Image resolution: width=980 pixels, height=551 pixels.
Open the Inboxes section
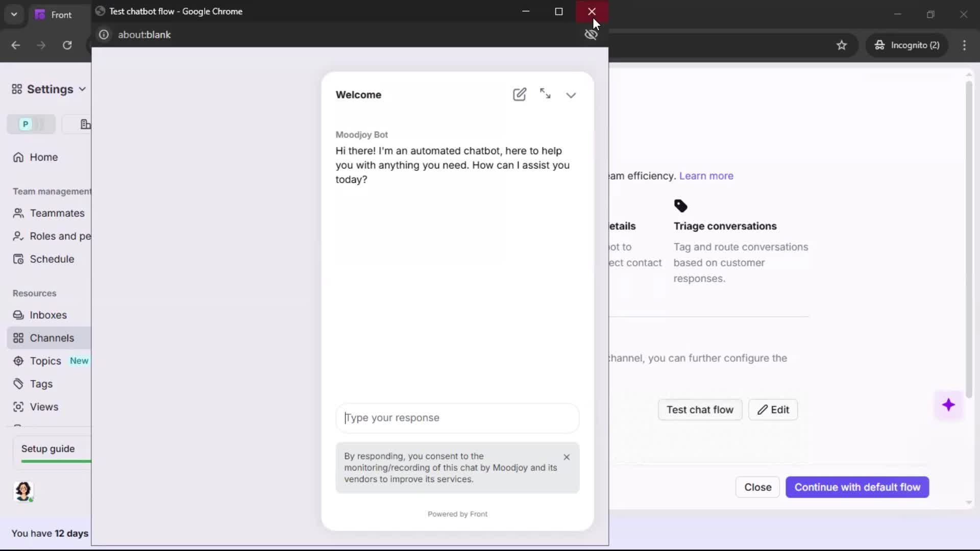tap(48, 315)
